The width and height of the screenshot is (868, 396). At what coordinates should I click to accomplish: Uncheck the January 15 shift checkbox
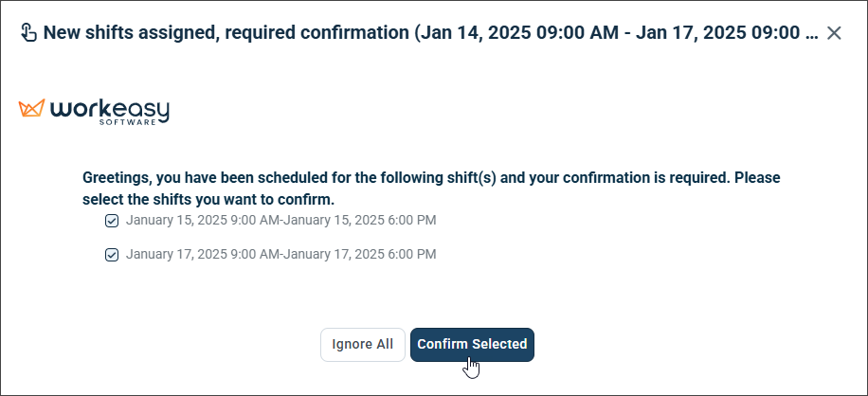pos(112,222)
